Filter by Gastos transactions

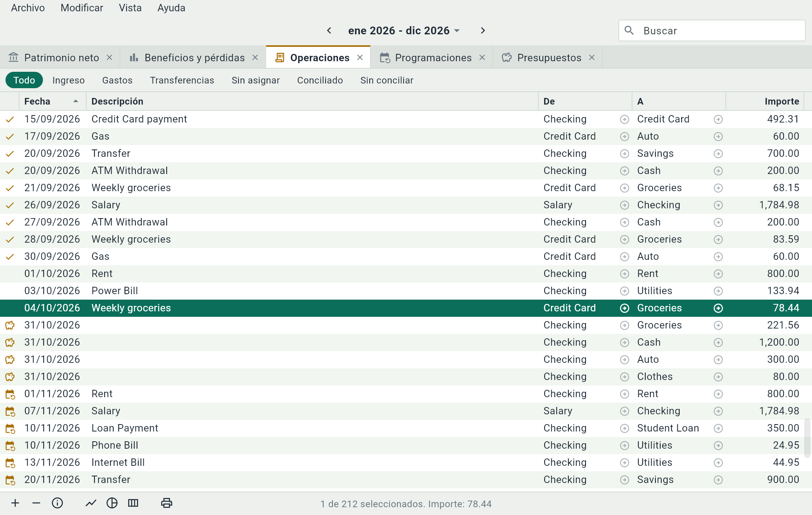pos(117,80)
